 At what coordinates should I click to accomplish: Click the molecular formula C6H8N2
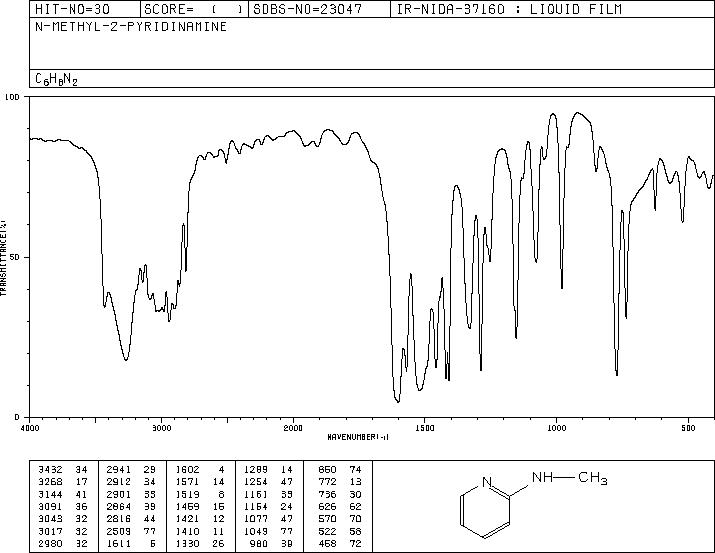tap(57, 79)
